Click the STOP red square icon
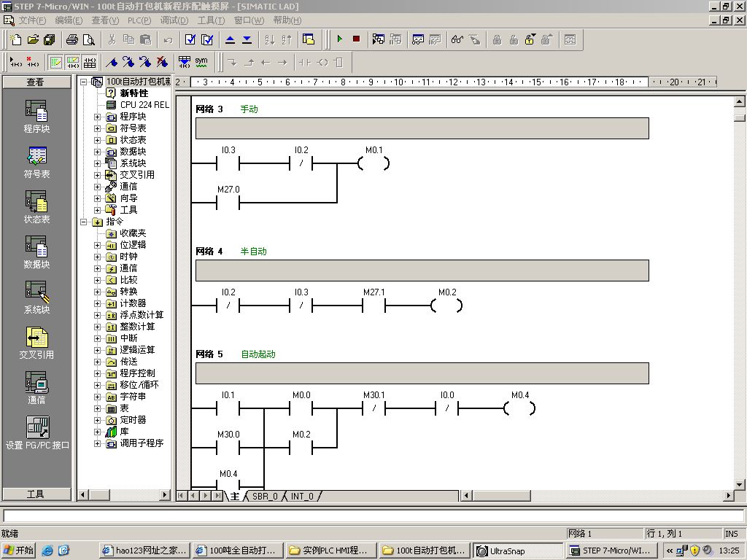The height and width of the screenshot is (560, 747). (356, 39)
